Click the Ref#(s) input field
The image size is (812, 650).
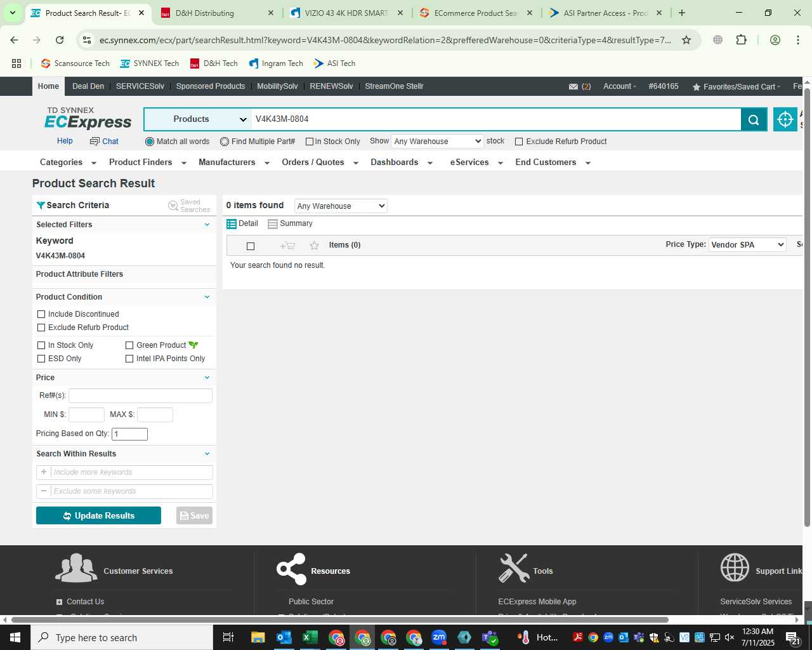(x=140, y=395)
